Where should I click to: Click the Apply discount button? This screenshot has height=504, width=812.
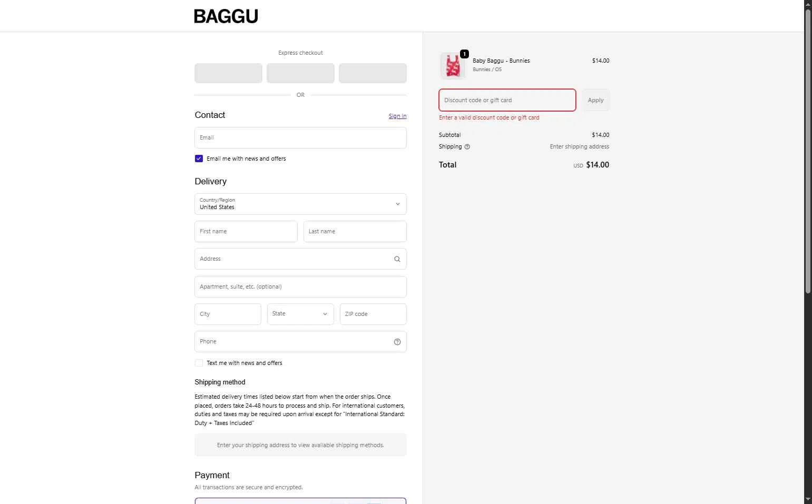coord(595,100)
